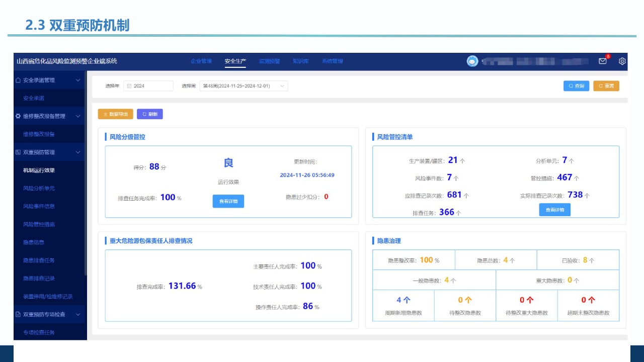Click the 双重预防专项检查 sidebar icon
644x362 pixels.
click(18, 314)
